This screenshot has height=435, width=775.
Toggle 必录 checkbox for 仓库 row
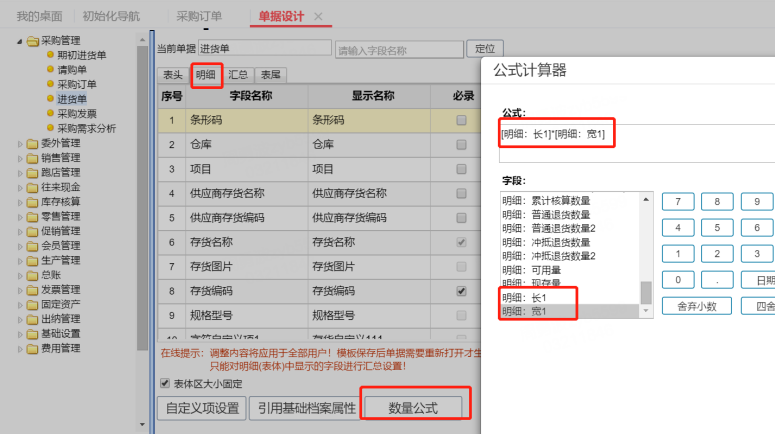tap(461, 144)
